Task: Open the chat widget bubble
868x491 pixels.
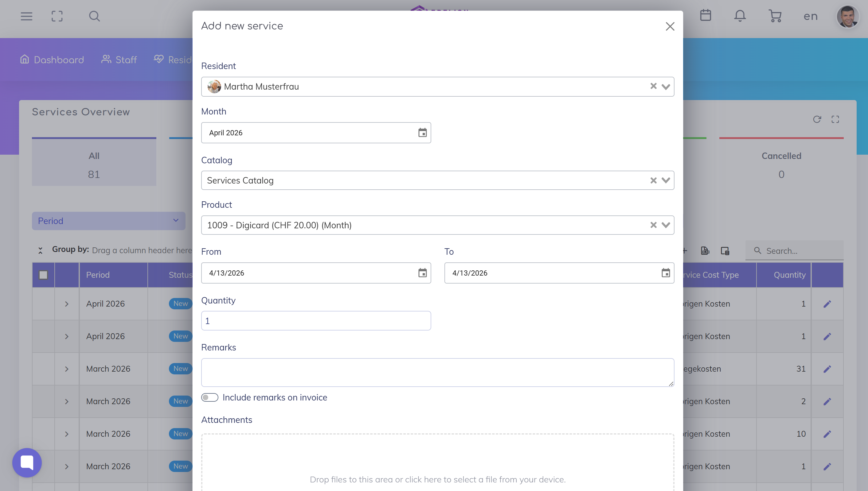Action: (27, 462)
